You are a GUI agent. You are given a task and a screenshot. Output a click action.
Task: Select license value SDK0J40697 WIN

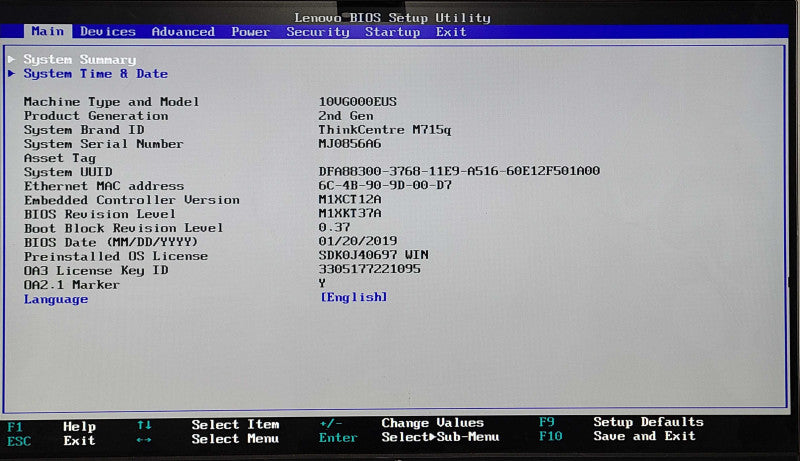[x=373, y=254]
